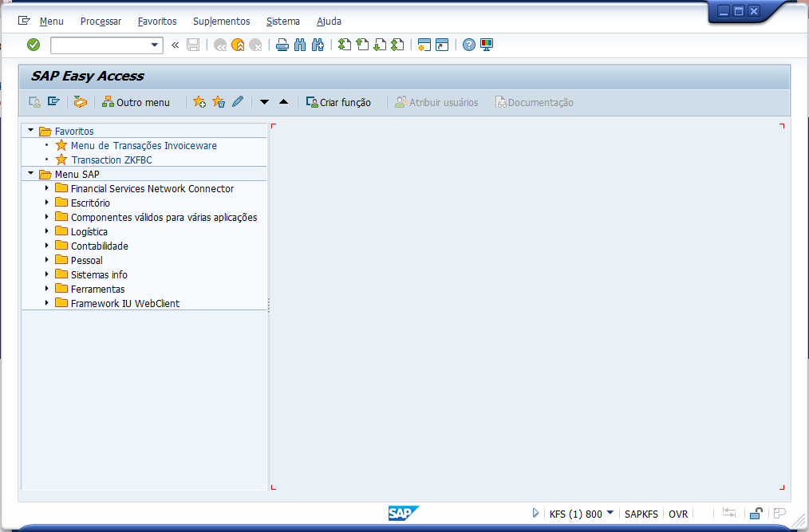Select Menu de Transações Invoiceware favorite
This screenshot has height=532, width=809.
click(144, 145)
